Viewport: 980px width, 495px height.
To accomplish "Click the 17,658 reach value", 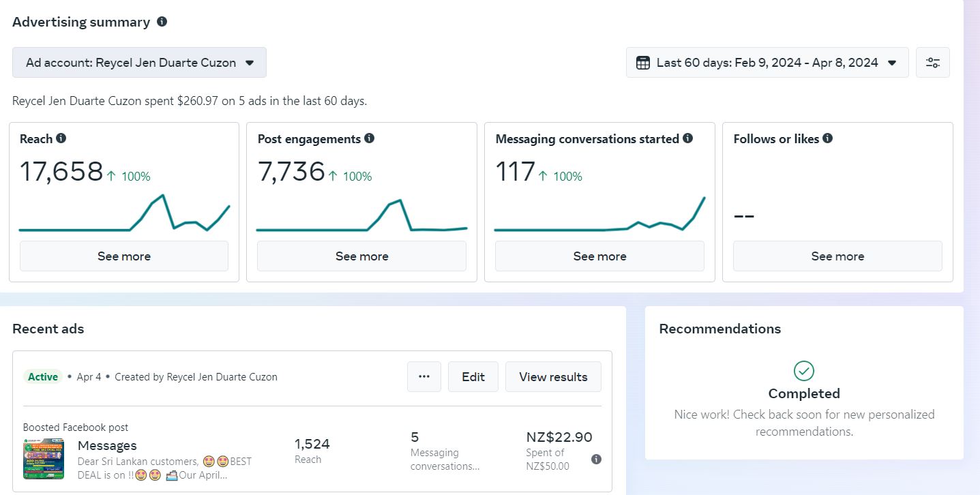I will click(61, 171).
